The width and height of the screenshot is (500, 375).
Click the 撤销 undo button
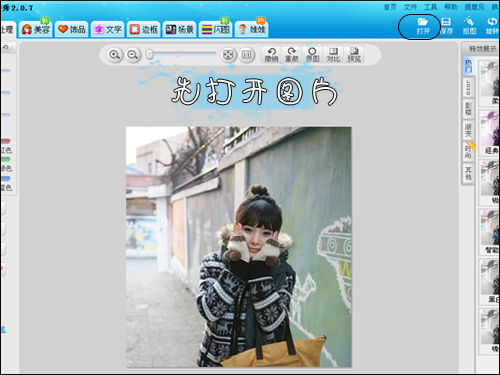tap(271, 54)
